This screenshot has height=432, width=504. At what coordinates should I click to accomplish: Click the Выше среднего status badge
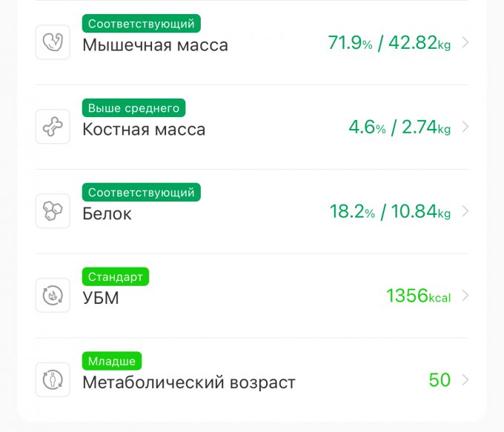pos(133,108)
